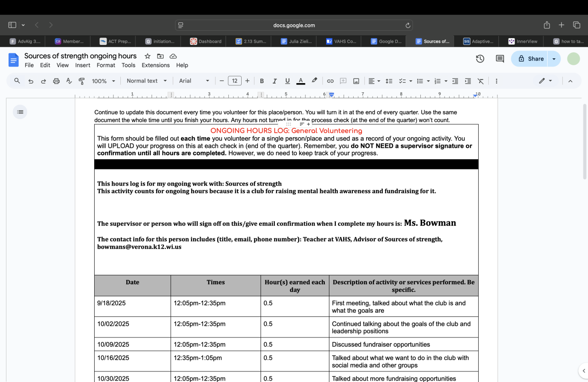Switch to the InnerView browser tab
588x382 pixels.
[523, 41]
